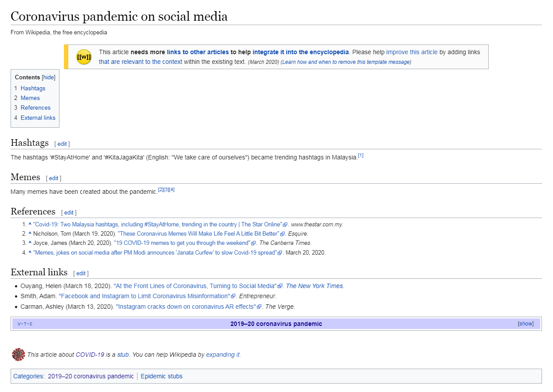553x392 pixels.
Task: Go to Hashtags section from Contents
Action: point(33,88)
